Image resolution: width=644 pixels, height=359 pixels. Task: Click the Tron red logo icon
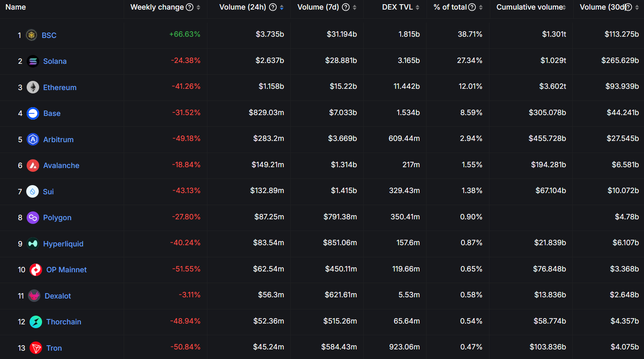36,348
